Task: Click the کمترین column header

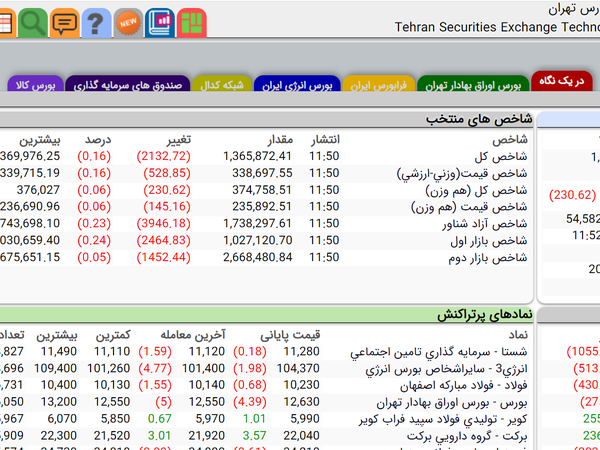Action: 113,335
